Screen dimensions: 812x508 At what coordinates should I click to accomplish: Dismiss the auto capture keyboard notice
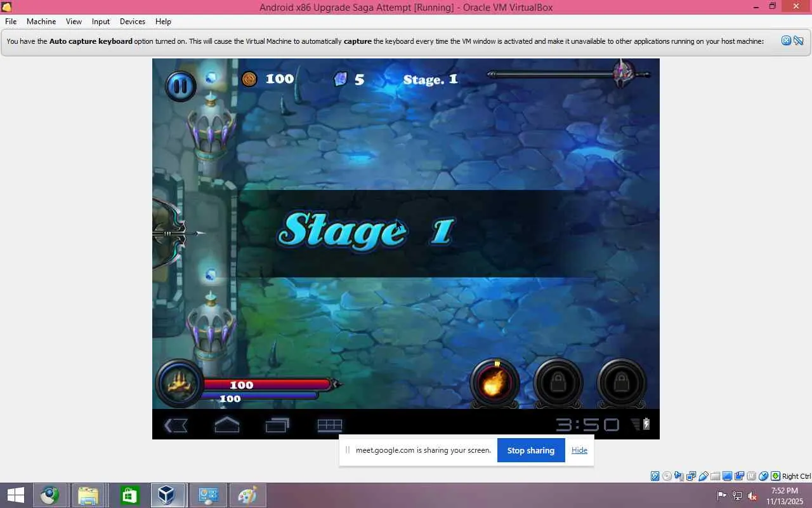tap(786, 41)
